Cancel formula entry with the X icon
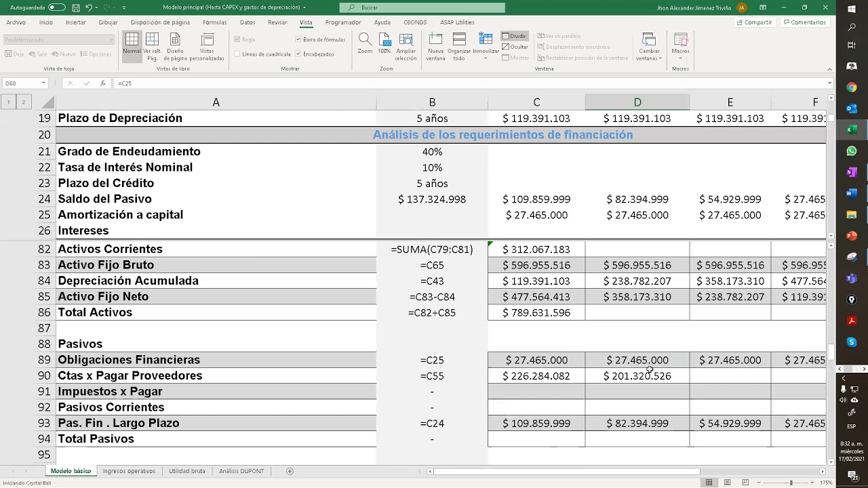 70,83
